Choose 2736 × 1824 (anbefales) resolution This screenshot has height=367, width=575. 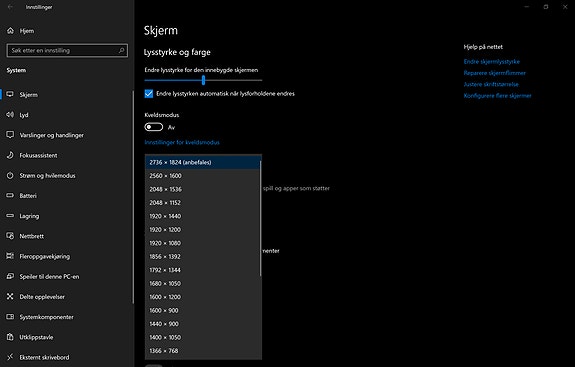point(202,162)
